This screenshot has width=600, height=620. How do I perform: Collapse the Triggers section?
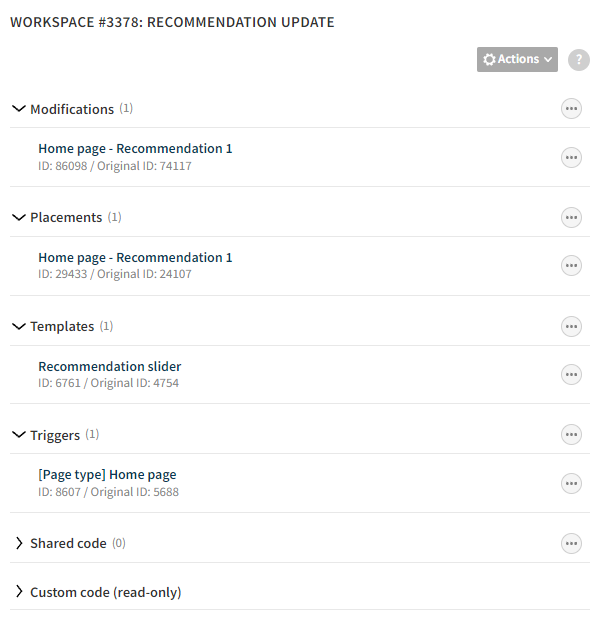19,434
